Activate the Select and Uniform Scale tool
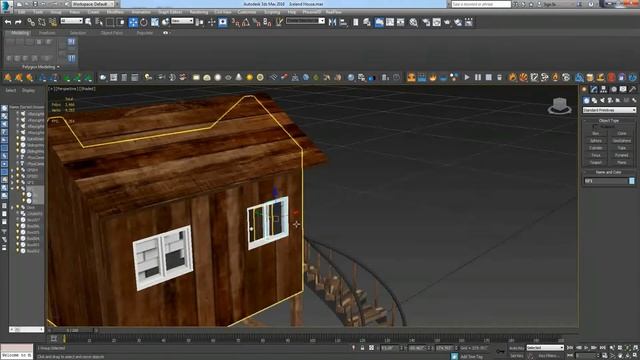This screenshot has width=640, height=360. click(155, 22)
